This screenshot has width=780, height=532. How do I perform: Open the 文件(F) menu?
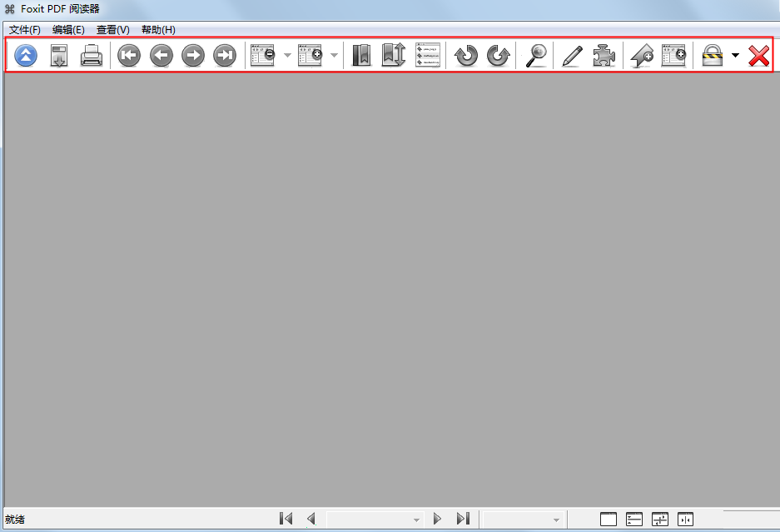tap(24, 30)
